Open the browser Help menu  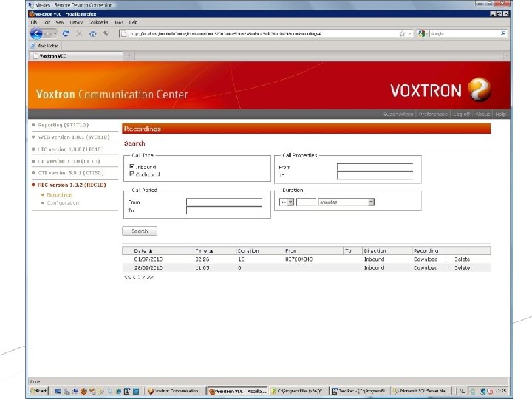[133, 22]
